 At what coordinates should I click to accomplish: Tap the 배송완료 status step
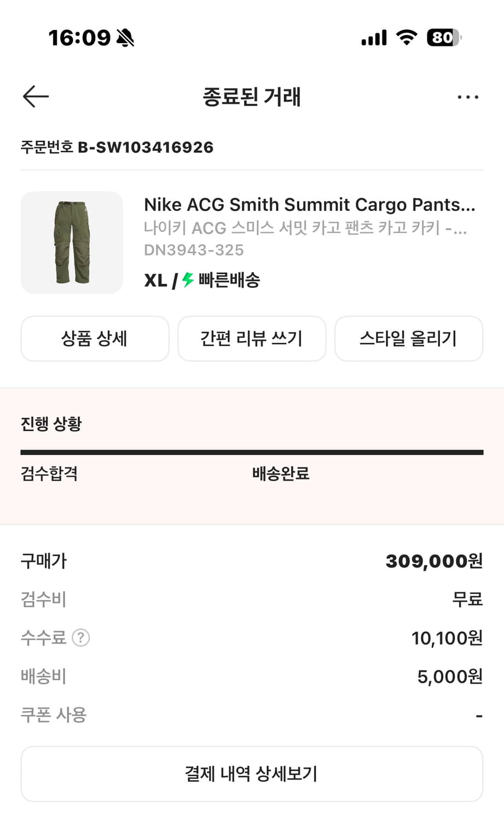click(281, 473)
